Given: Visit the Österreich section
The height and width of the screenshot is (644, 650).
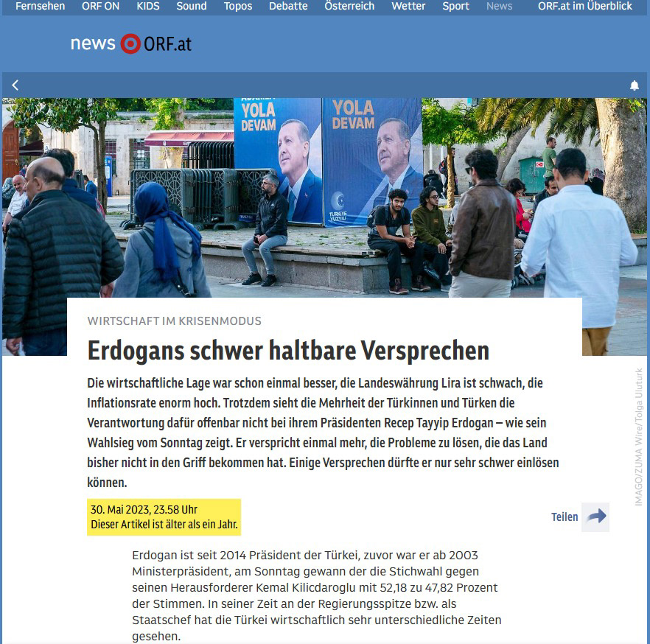Looking at the screenshot, I should [x=349, y=6].
